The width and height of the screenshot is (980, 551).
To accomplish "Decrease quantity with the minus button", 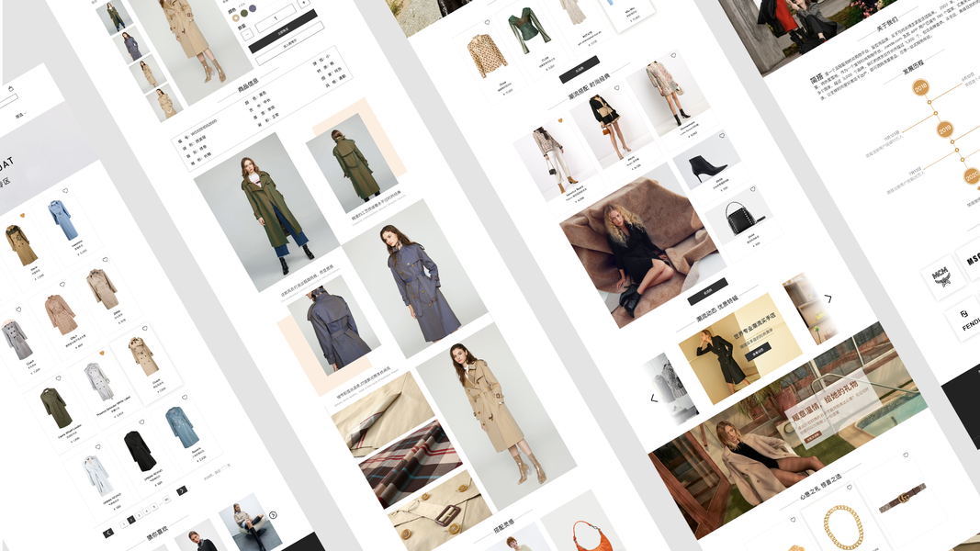I will click(248, 32).
